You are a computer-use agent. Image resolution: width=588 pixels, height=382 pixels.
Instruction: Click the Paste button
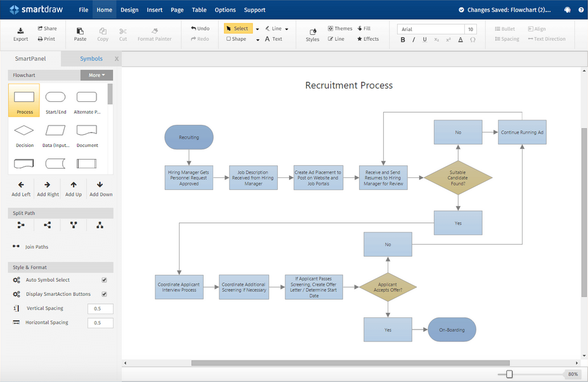pos(80,34)
